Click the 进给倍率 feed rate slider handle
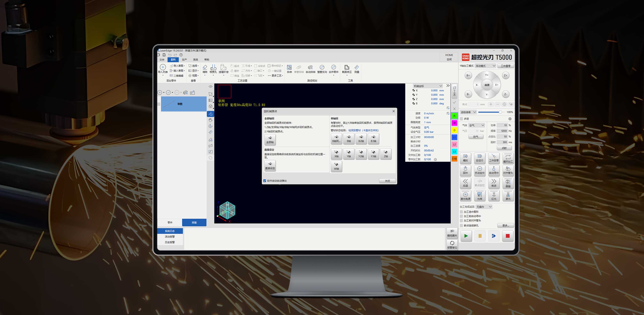The image size is (644, 315). click(x=500, y=112)
